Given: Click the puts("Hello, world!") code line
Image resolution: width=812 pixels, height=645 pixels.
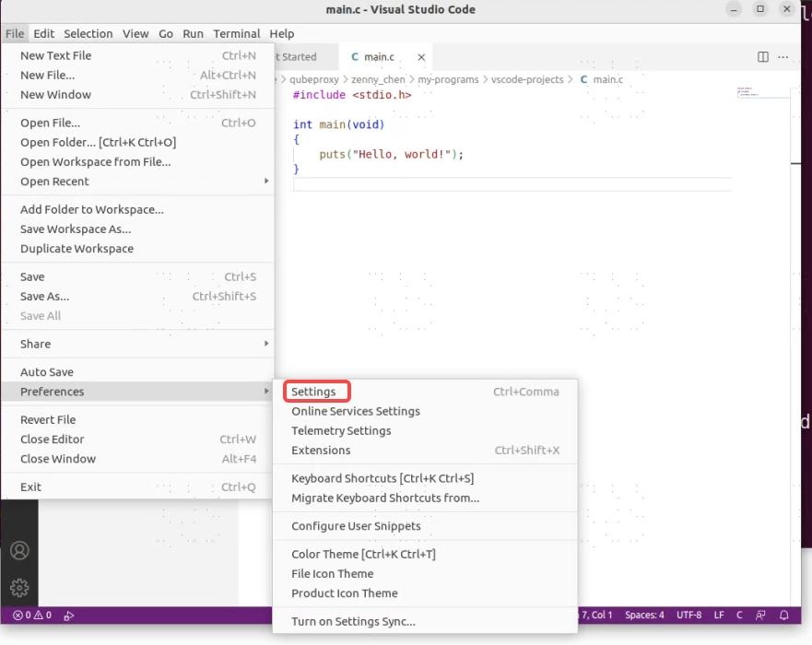Looking at the screenshot, I should coord(391,154).
